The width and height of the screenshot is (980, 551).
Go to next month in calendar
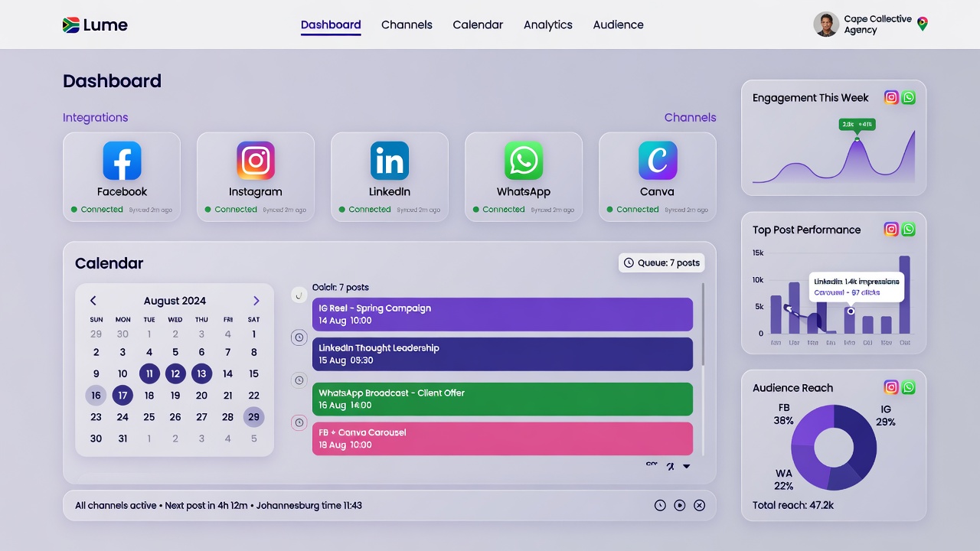pos(256,301)
